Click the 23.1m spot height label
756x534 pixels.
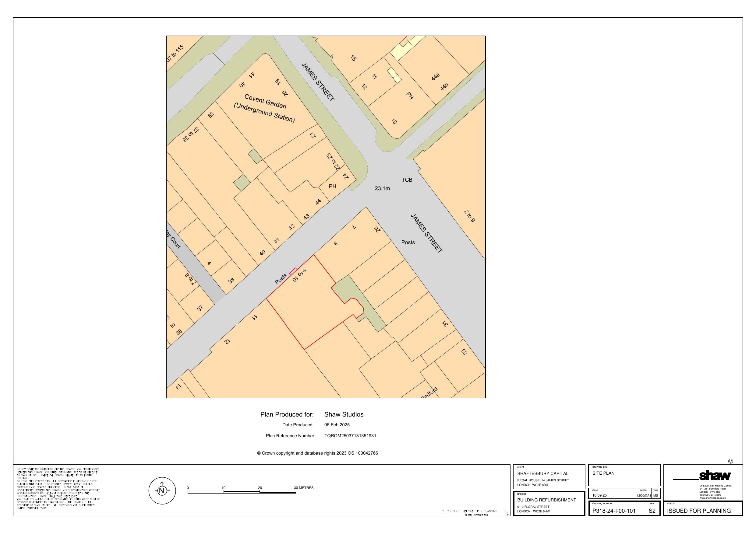382,189
